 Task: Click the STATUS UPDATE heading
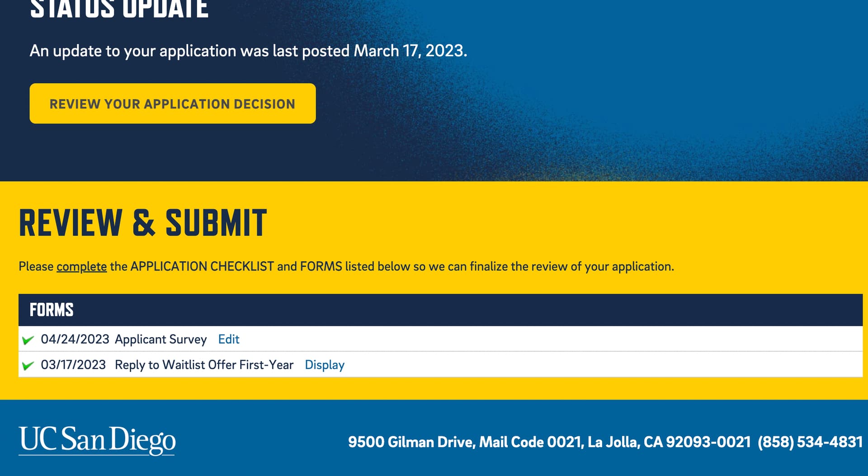click(x=119, y=9)
